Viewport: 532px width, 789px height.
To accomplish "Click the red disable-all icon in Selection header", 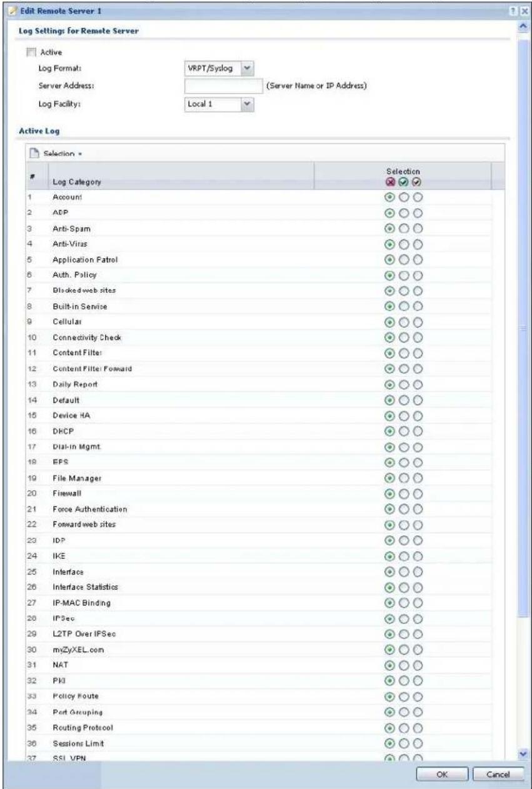I will point(391,183).
